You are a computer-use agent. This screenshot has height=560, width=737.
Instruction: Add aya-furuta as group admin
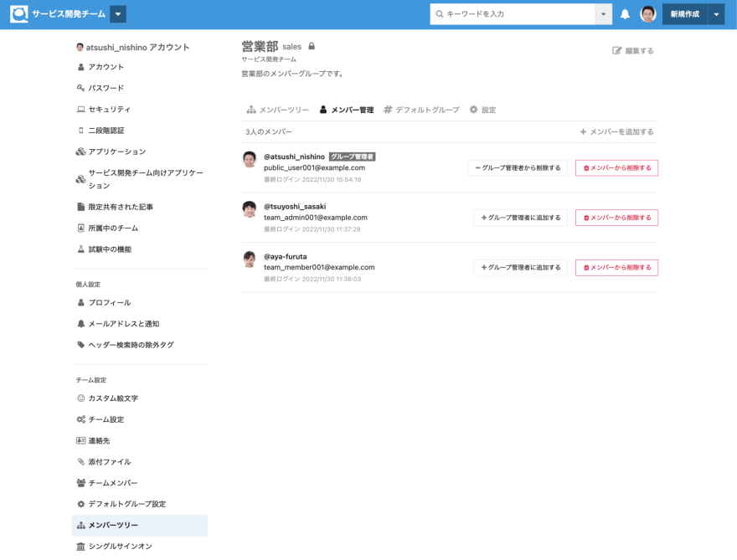[520, 268]
